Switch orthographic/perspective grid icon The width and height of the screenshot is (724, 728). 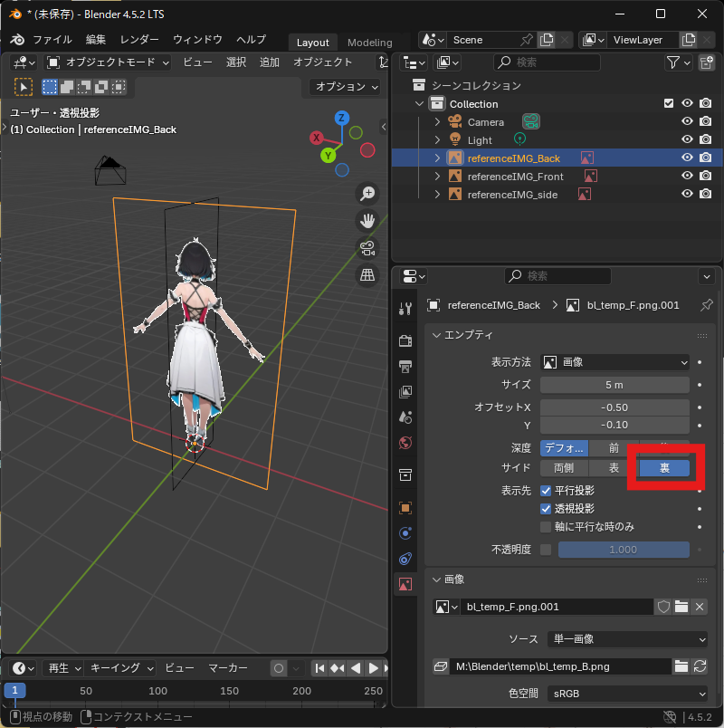[368, 274]
